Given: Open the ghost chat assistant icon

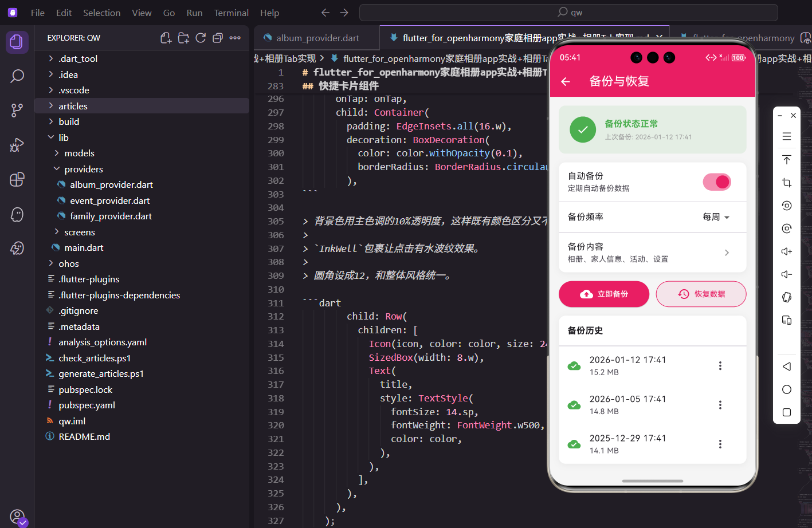Looking at the screenshot, I should pos(17,214).
